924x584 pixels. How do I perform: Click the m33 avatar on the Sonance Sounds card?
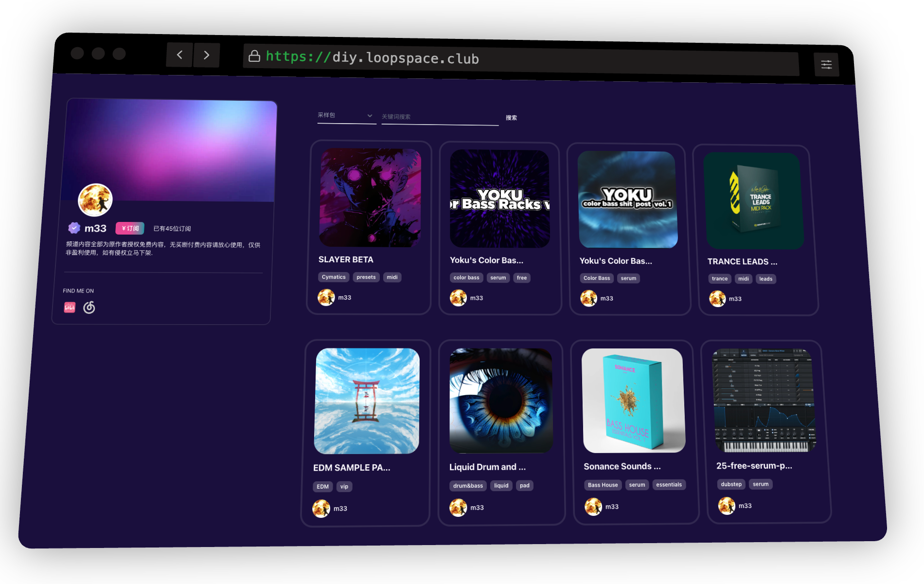click(594, 506)
